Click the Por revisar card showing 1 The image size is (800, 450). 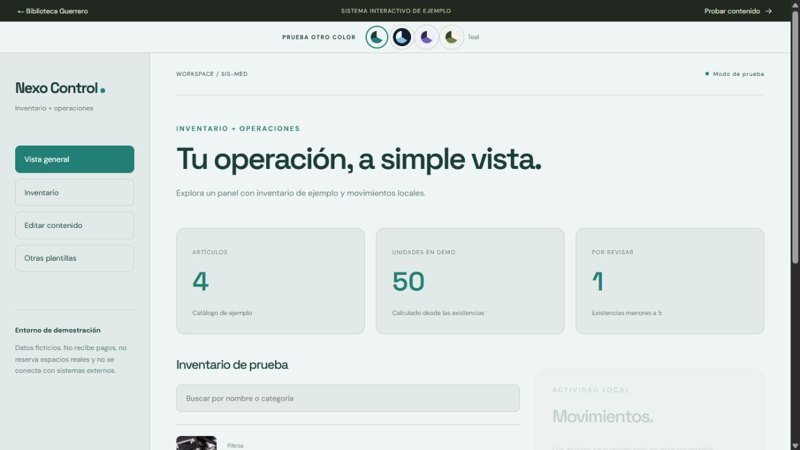pyautogui.click(x=670, y=281)
